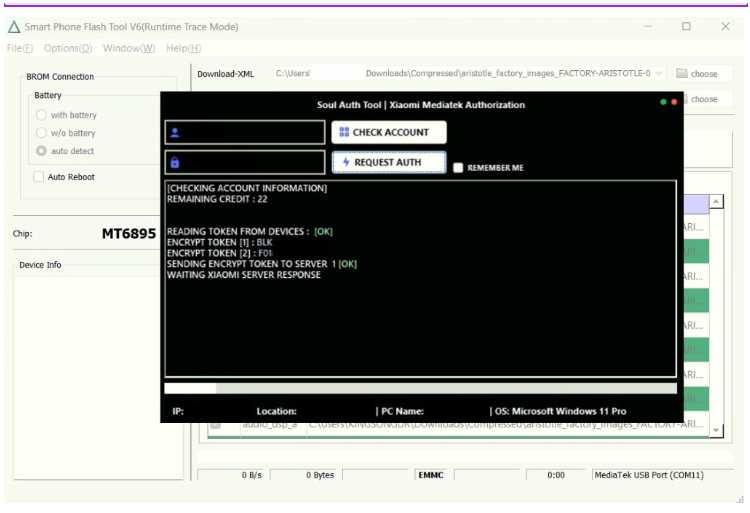Viewport: 750px width, 513px height.
Task: Toggle the audio_dsp_a partition checkbox
Action: [215, 425]
